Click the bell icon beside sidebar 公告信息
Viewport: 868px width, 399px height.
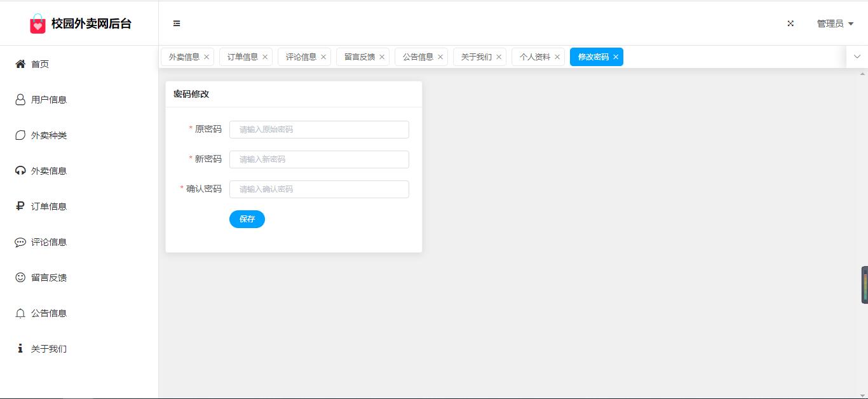20,313
